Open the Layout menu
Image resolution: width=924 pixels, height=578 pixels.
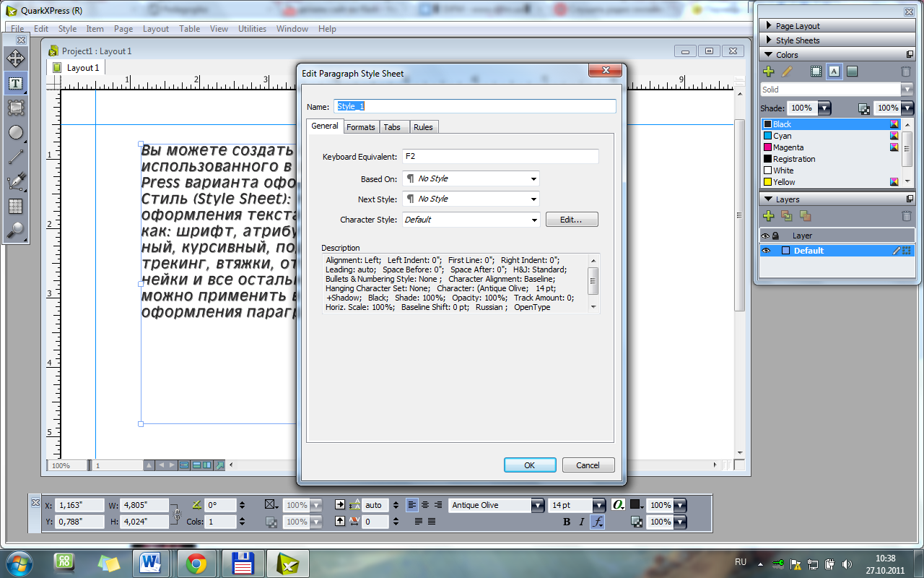(156, 29)
